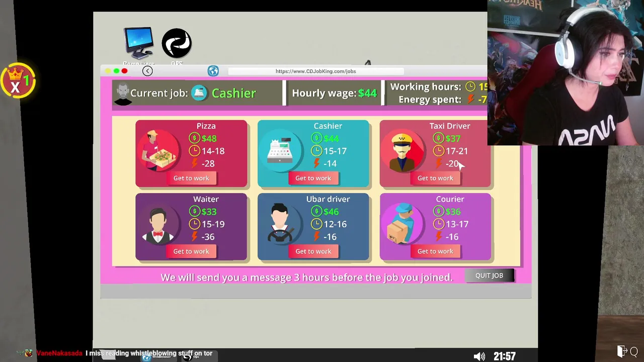This screenshot has height=362, width=644.
Task: Click the browser globe home icon
Action: point(213,71)
